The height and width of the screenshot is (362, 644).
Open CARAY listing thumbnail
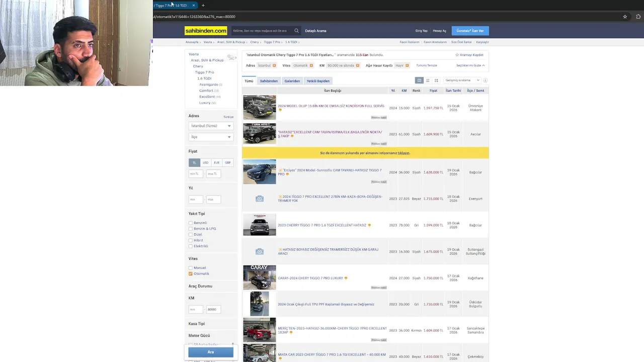click(x=260, y=278)
